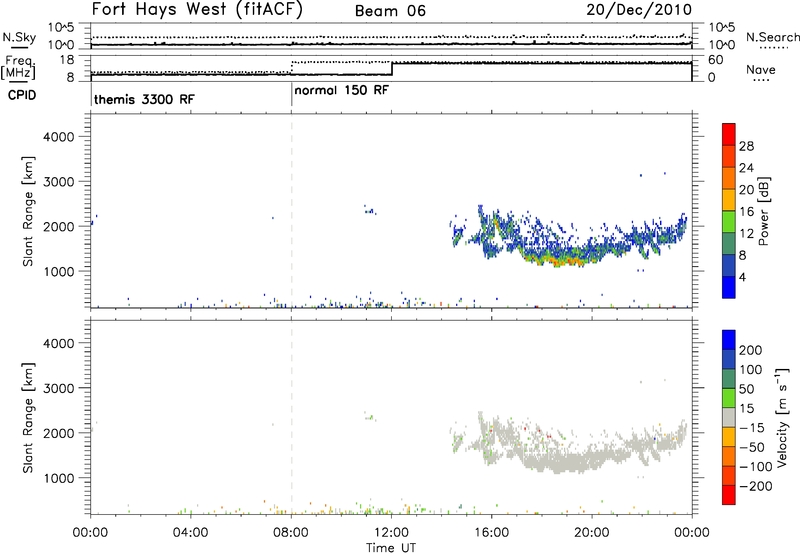The height and width of the screenshot is (554, 800).
Task: Click the "Velocity [m s⁻¹]" colorbar title
Action: (782, 417)
